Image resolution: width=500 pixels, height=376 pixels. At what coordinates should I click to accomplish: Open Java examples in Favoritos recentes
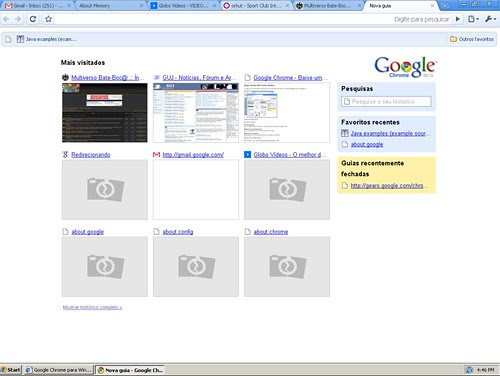tap(390, 133)
